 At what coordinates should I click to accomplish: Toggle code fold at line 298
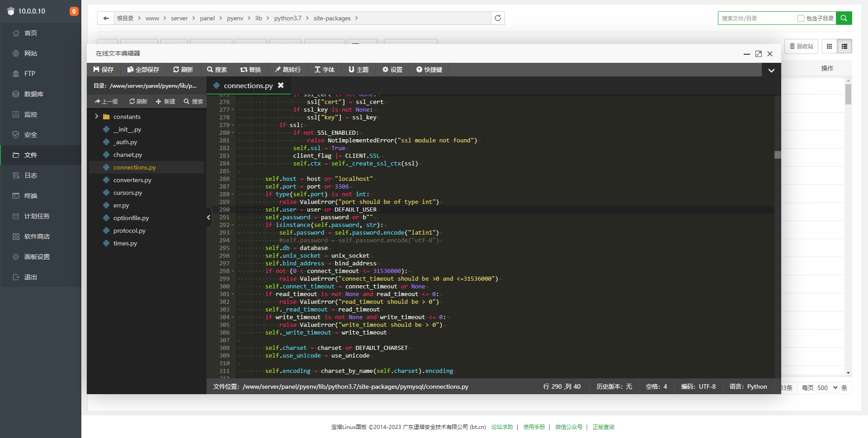click(233, 271)
